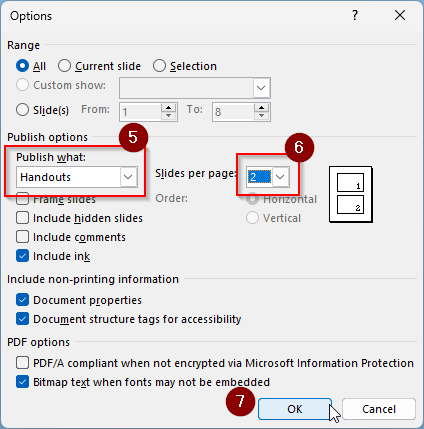
Task: Click the PDF options heading
Action: pyautogui.click(x=38, y=342)
